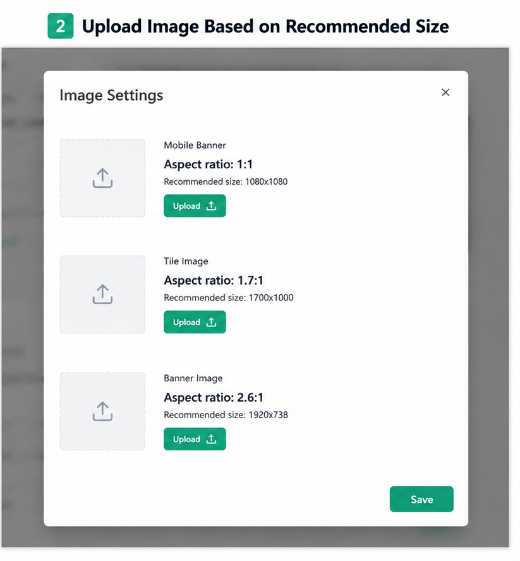Select the Mobile Banner dashed drop area
520x561 pixels.
coord(102,178)
